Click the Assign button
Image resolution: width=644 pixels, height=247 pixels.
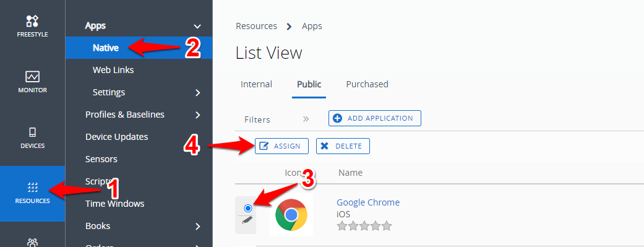pos(281,146)
